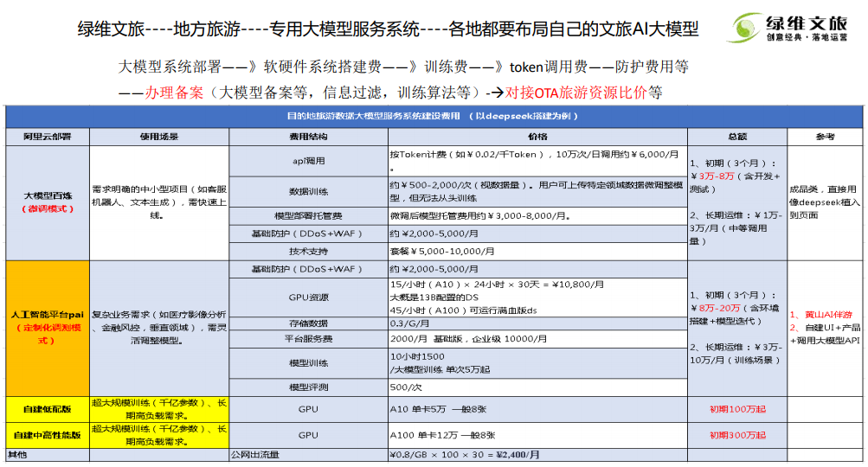Select the 参考 column header

point(825,137)
